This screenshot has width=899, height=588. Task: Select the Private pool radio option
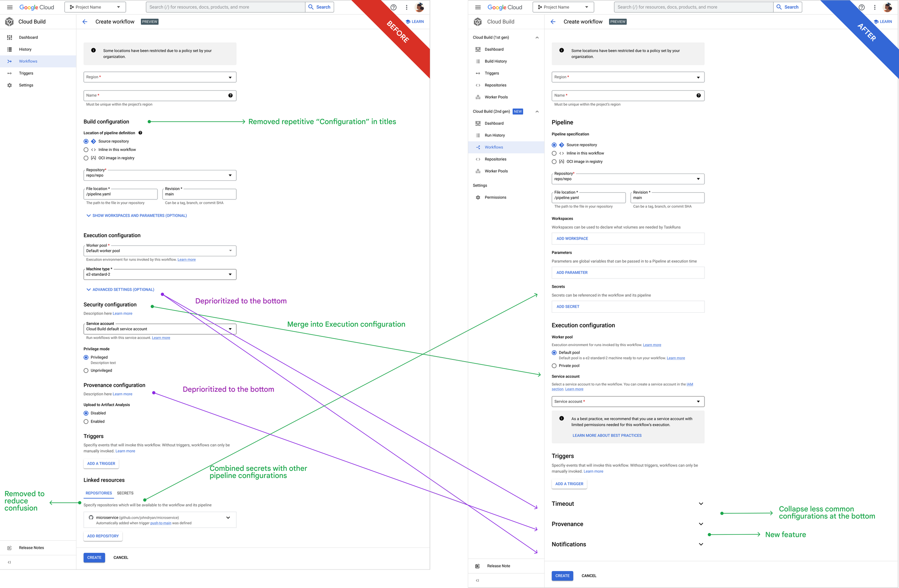click(x=554, y=366)
